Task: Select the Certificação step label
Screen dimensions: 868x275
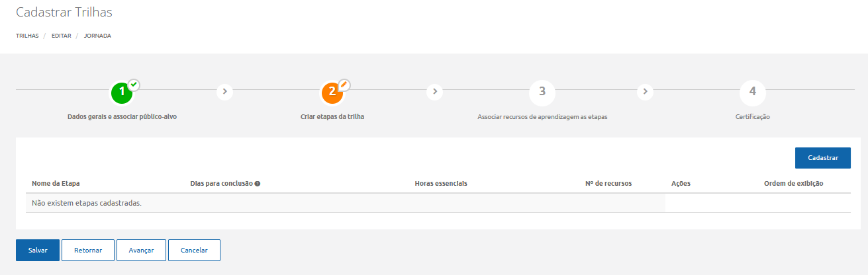Action: [752, 117]
